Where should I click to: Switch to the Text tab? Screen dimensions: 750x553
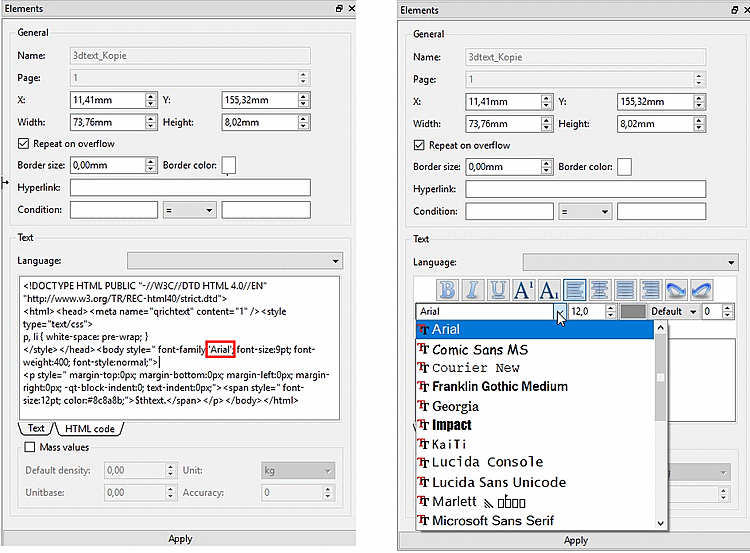[x=36, y=428]
